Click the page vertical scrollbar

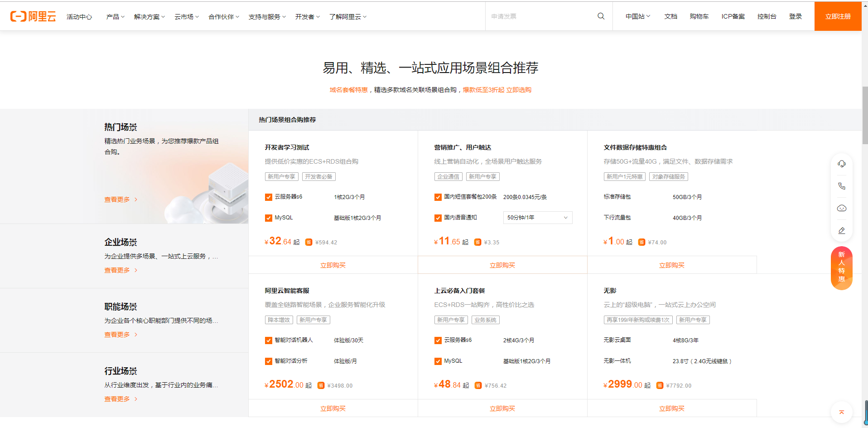click(x=865, y=116)
